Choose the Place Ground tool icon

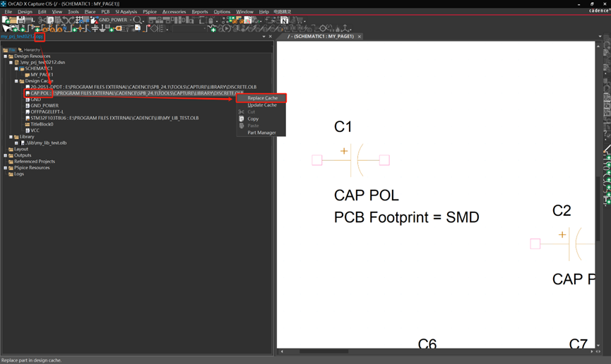point(102,28)
